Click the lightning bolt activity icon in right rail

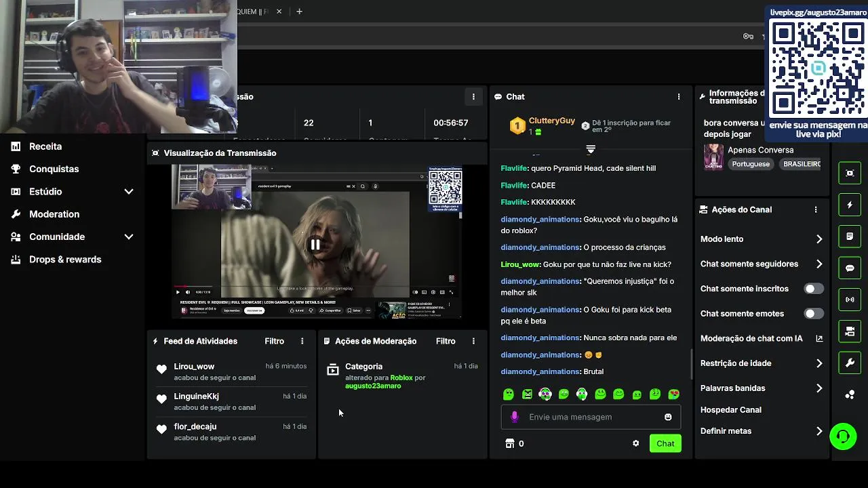(x=850, y=205)
